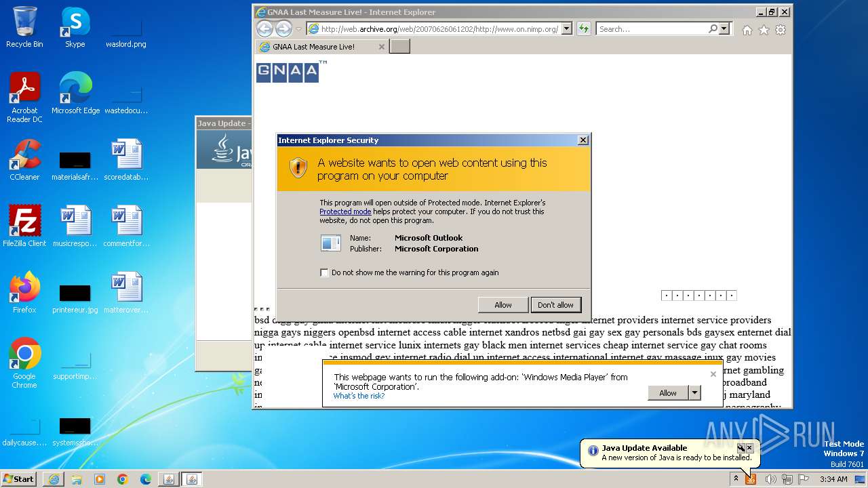Select the Acrobat Reader DC shortcut
This screenshot has width=868, height=488.
tap(24, 98)
